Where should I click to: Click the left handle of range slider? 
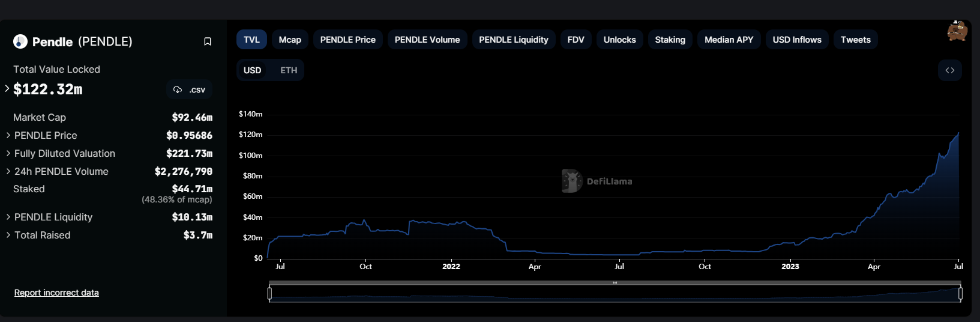(269, 293)
